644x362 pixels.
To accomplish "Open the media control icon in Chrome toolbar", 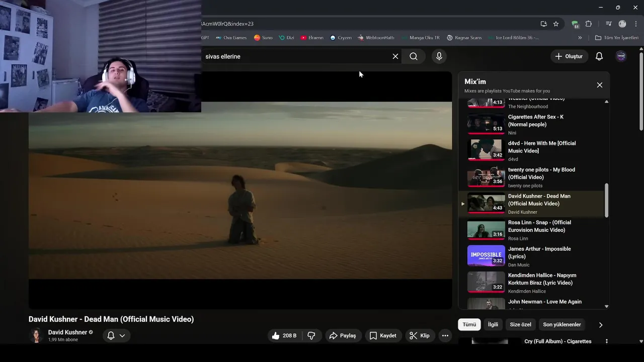I will (x=609, y=24).
